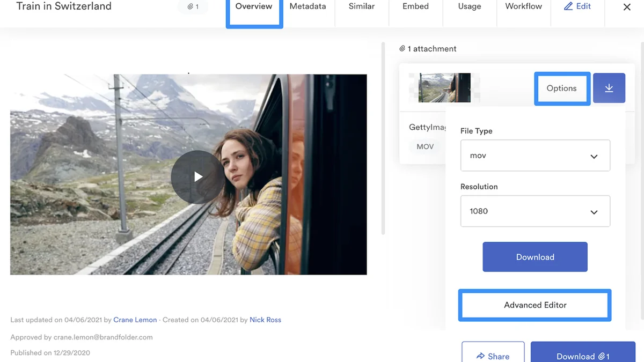
Task: Click the Share arrow icon
Action: [480, 356]
